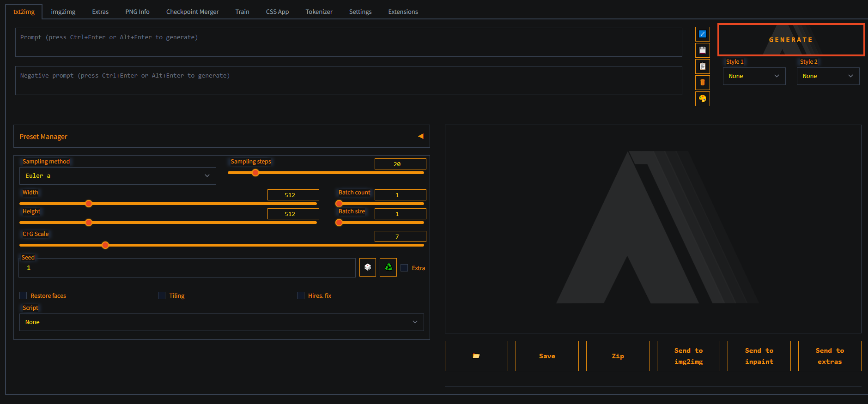Click Send to img2img button
The image size is (868, 404).
click(688, 356)
